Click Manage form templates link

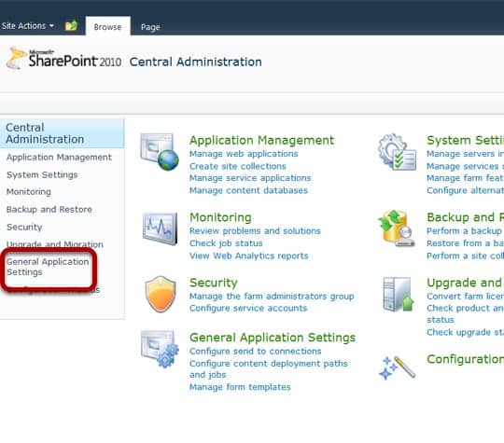[x=240, y=387]
